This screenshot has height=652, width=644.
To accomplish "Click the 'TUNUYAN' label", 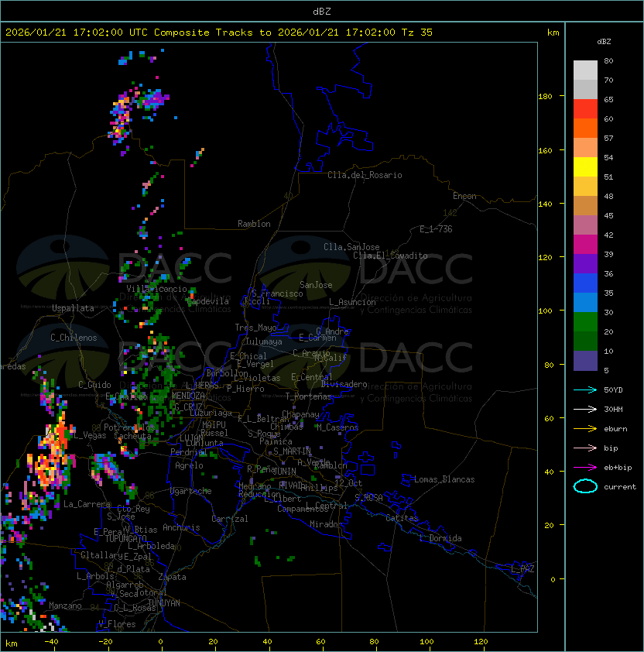I will coord(164,603).
